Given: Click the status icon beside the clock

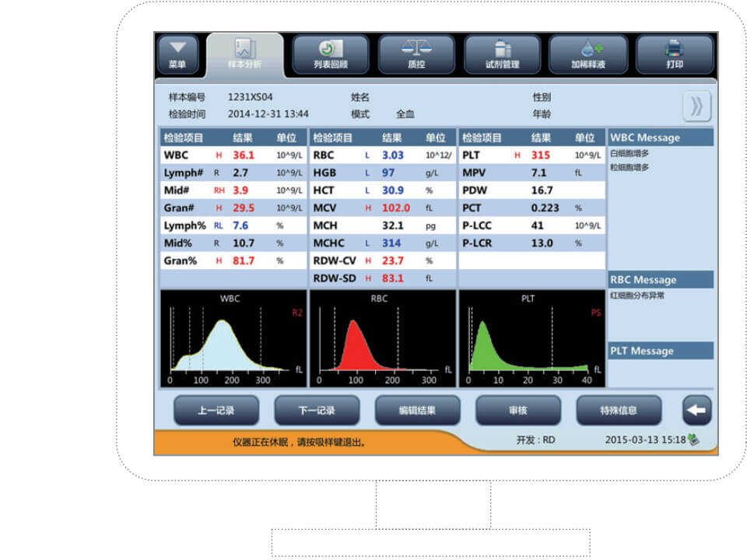Looking at the screenshot, I should point(693,439).
